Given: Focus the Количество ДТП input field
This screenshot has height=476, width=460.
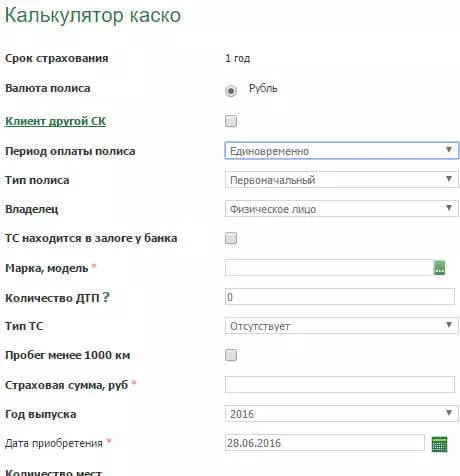Looking at the screenshot, I should [x=340, y=296].
